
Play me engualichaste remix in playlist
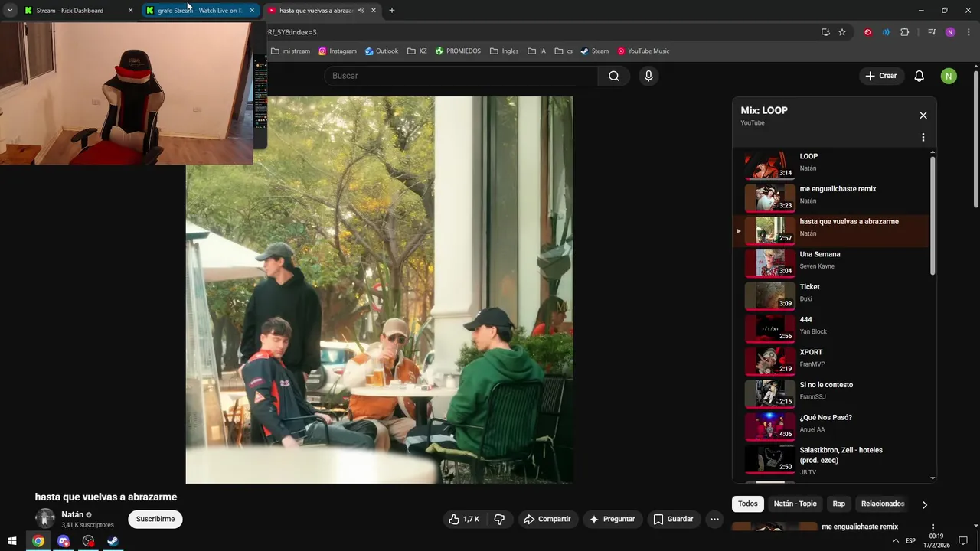click(x=831, y=197)
